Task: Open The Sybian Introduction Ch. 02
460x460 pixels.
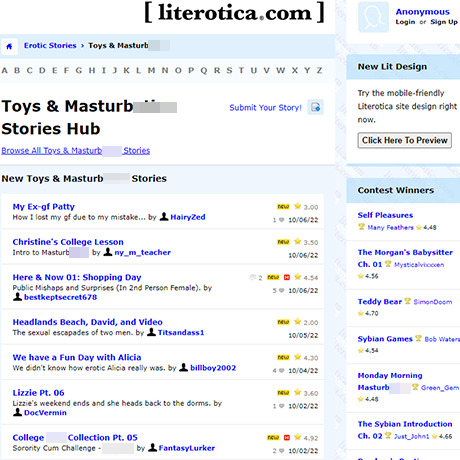Action: coord(405,430)
